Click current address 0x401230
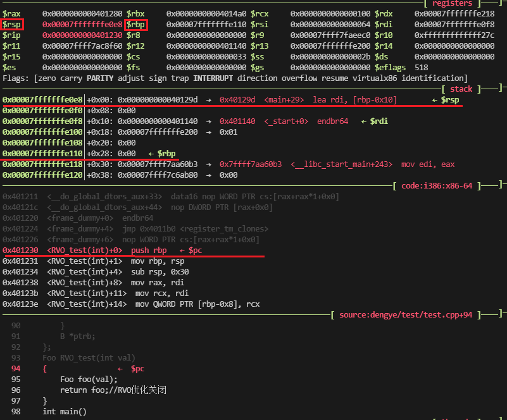Screen dimensions: 507x420 coord(20,250)
